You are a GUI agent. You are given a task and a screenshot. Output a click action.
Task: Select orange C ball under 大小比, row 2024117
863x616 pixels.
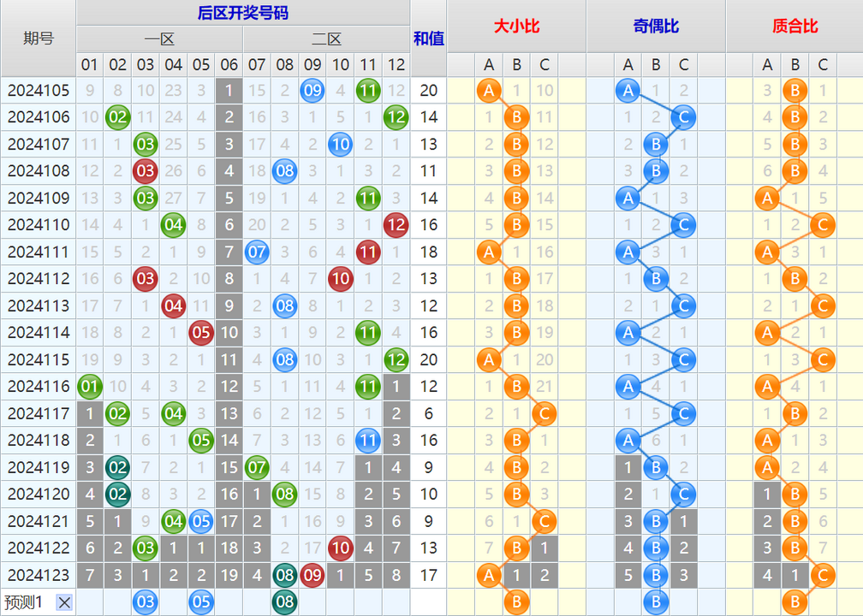point(545,413)
